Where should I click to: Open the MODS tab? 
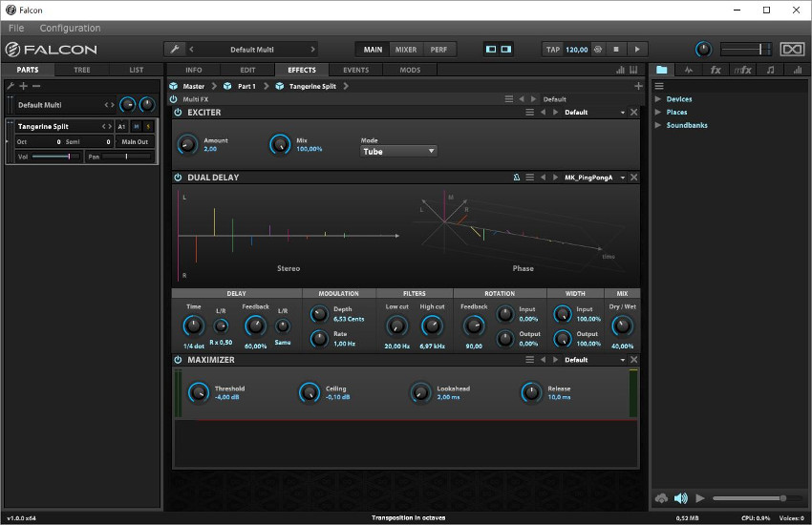click(410, 70)
